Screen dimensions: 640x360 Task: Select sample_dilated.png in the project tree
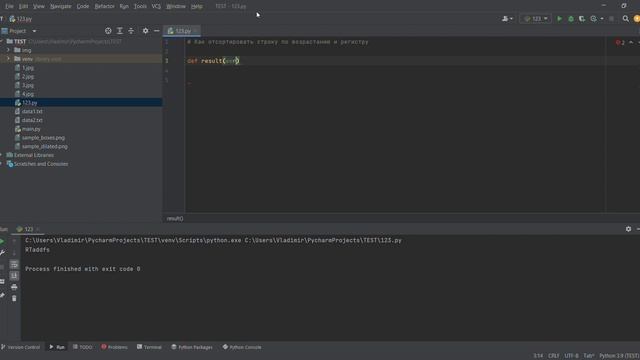click(x=44, y=147)
